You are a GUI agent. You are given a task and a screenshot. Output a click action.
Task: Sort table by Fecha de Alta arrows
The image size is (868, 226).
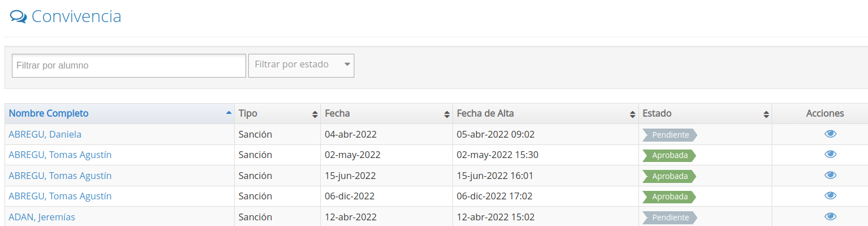(x=632, y=114)
